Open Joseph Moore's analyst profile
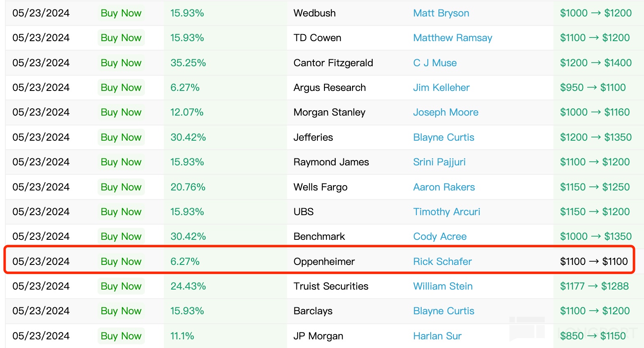Screen dimensions: 644x348 click(446, 112)
